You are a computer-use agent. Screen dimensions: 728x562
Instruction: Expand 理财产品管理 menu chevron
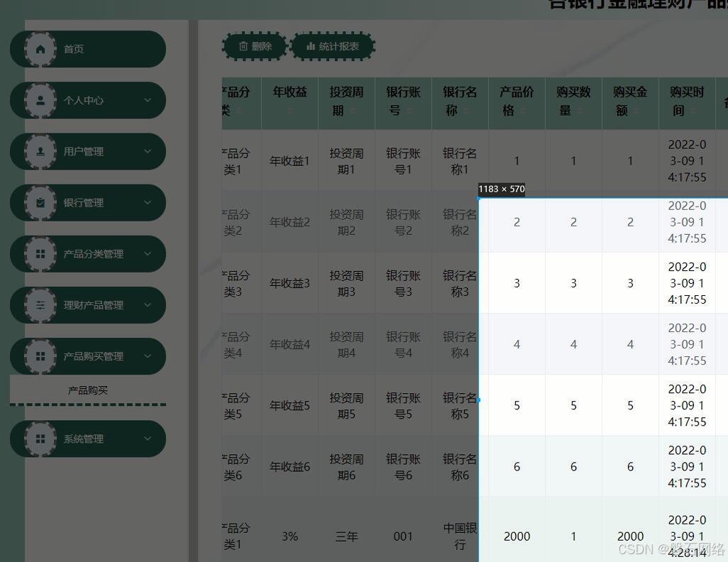tap(148, 305)
